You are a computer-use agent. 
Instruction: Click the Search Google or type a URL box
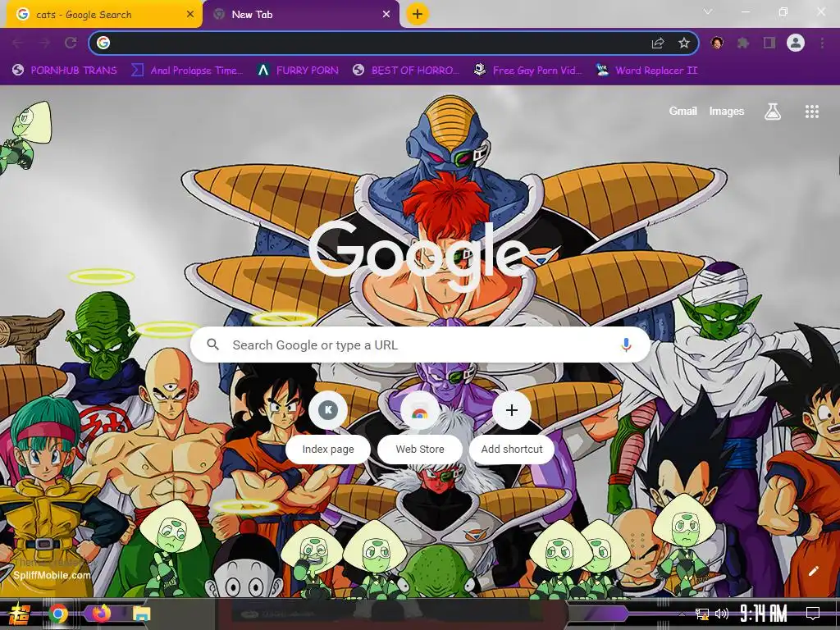421,345
